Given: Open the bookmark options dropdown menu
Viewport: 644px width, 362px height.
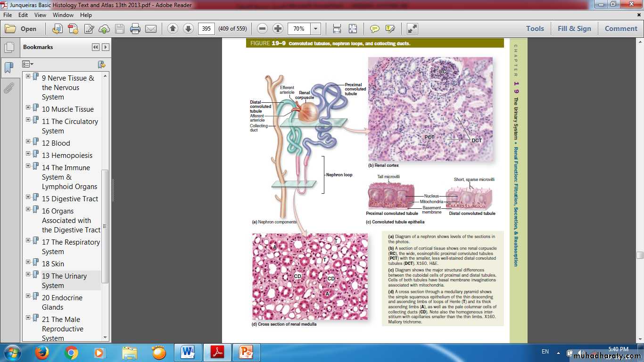Looking at the screenshot, I should click(x=28, y=64).
